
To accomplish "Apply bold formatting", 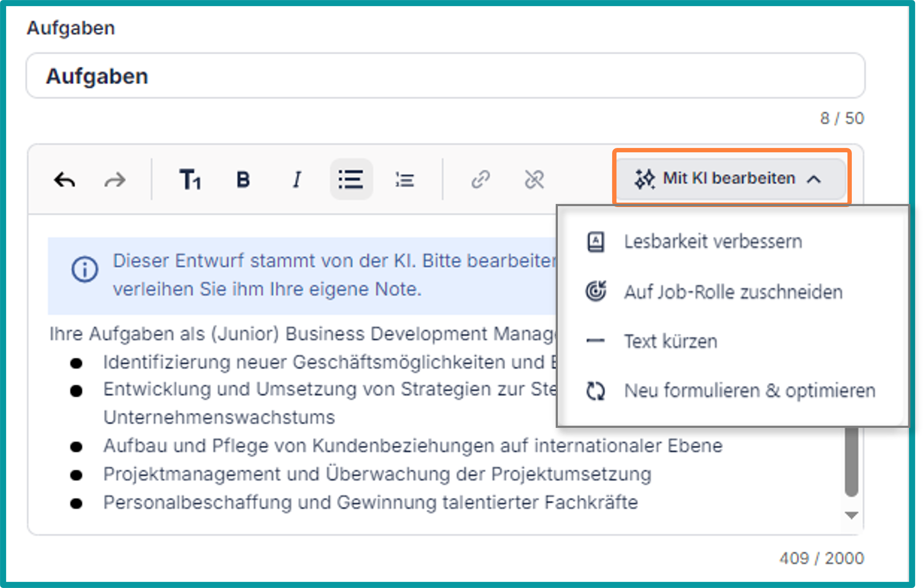I will 243,179.
